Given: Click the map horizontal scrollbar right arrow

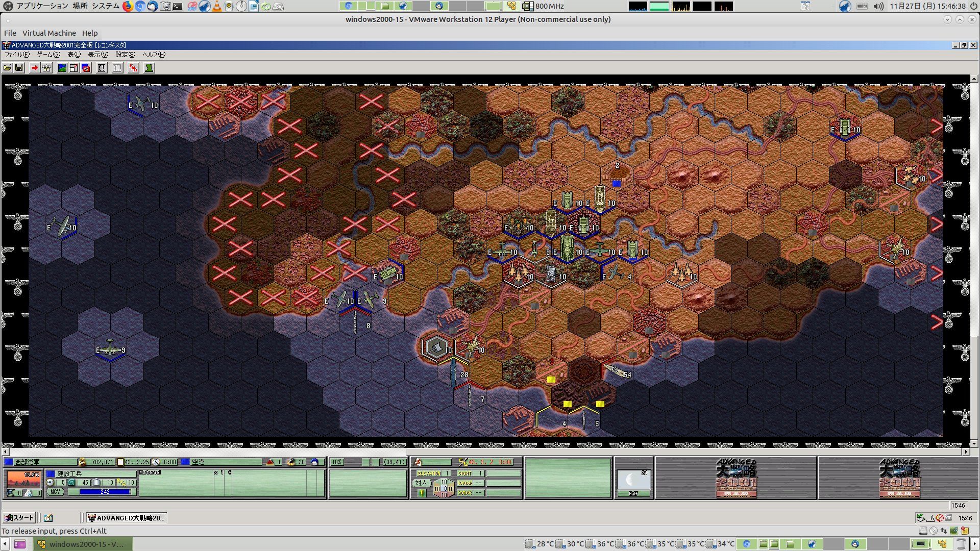Looking at the screenshot, I should 966,452.
